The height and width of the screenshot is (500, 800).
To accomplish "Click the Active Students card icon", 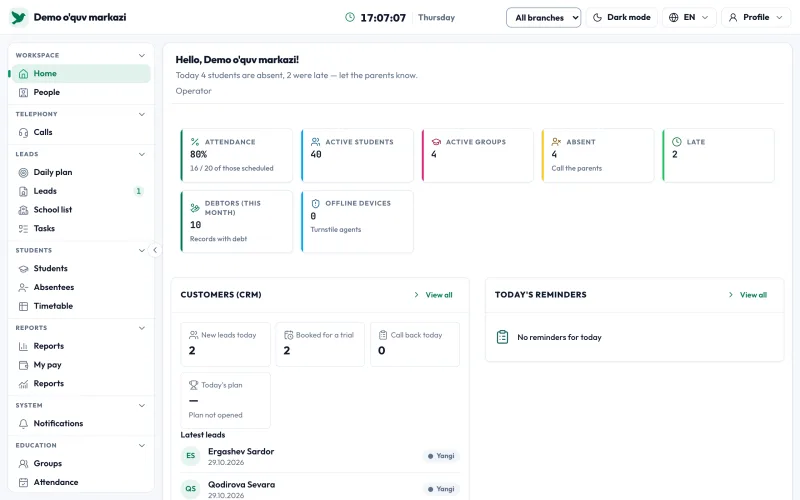I will [315, 142].
